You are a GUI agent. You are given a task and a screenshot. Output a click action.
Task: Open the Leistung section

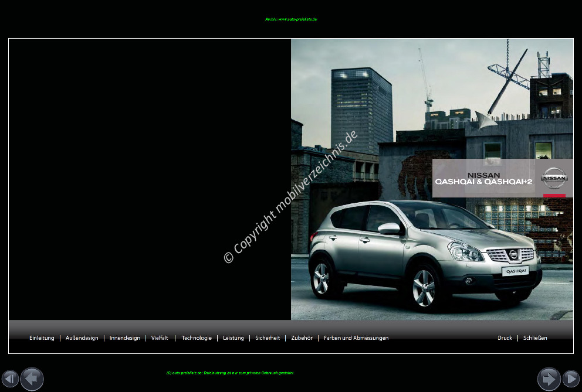click(x=233, y=338)
